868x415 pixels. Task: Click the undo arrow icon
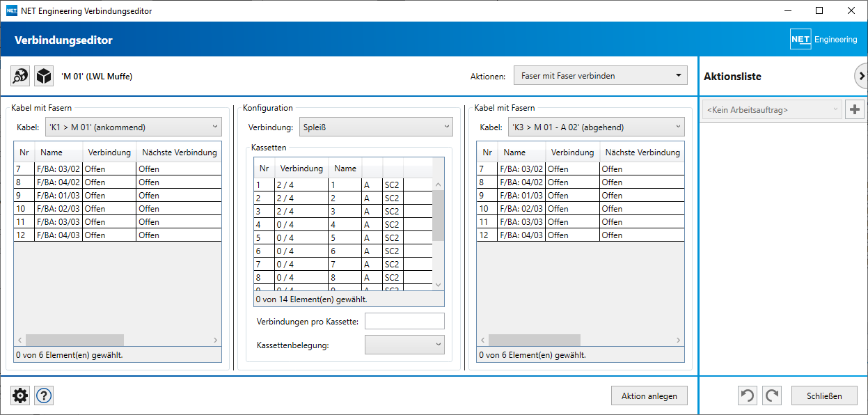(x=747, y=396)
